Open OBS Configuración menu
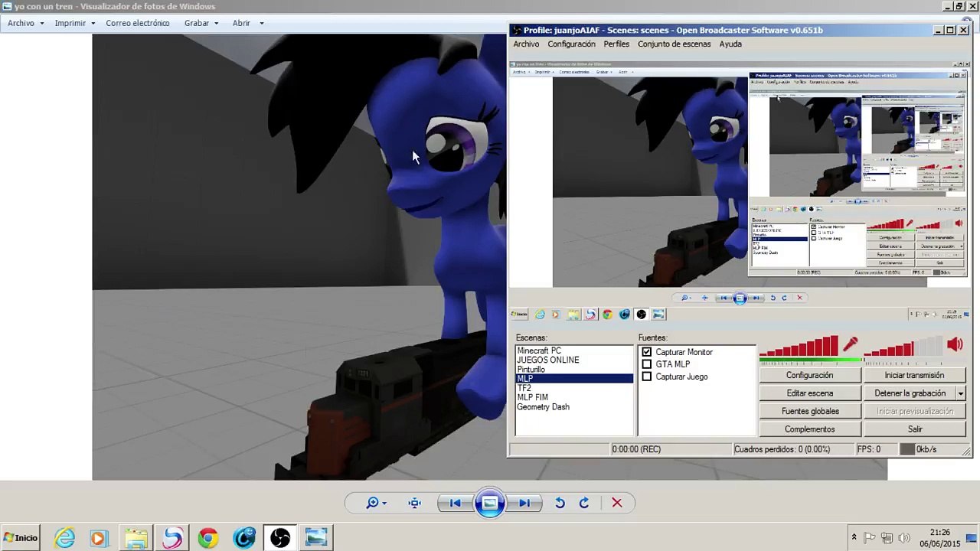This screenshot has width=980, height=551. [x=571, y=44]
